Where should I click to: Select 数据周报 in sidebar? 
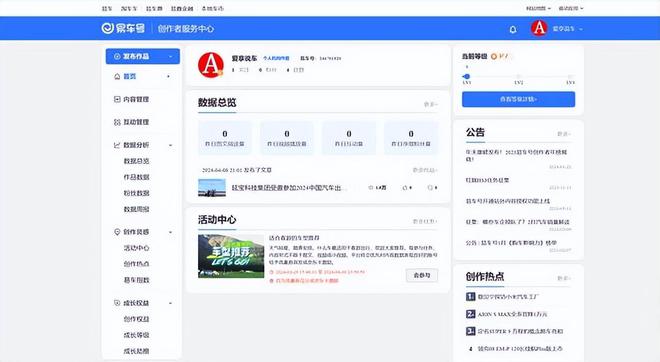tap(136, 209)
